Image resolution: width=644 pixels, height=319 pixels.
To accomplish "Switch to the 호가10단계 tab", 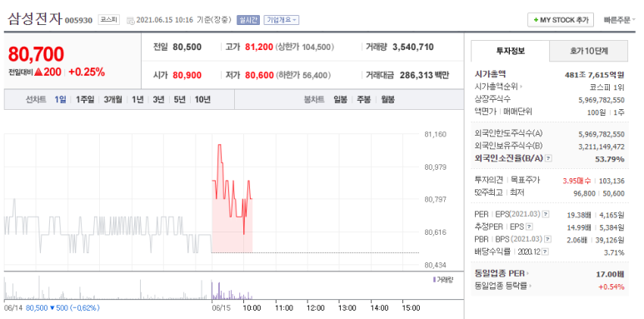I will pyautogui.click(x=588, y=51).
